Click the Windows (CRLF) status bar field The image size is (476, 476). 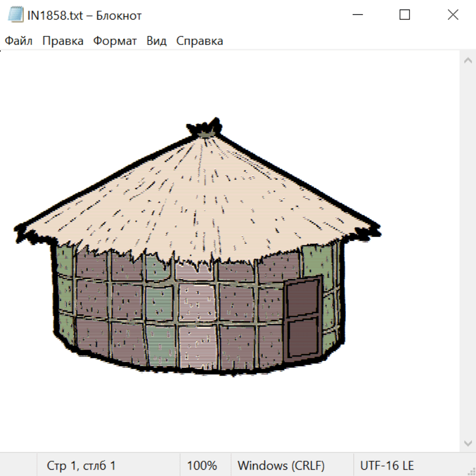pyautogui.click(x=281, y=466)
